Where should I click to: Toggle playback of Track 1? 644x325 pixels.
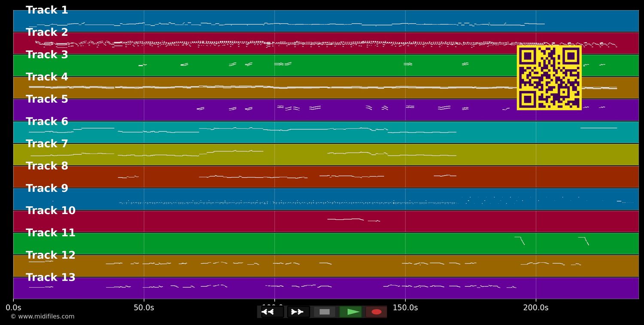click(47, 9)
